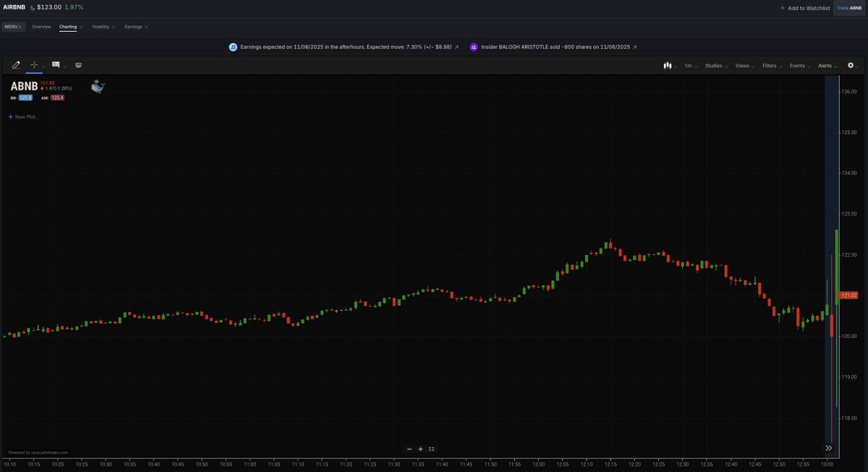Click the ask value 123.4
Screen dimensions: 868x472
click(x=57, y=98)
